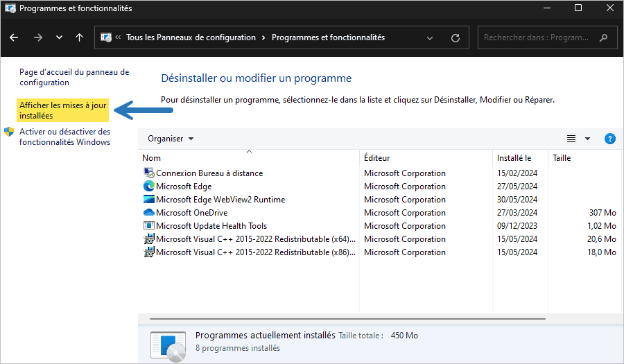Click the 09/12/2023 install date

pyautogui.click(x=517, y=225)
